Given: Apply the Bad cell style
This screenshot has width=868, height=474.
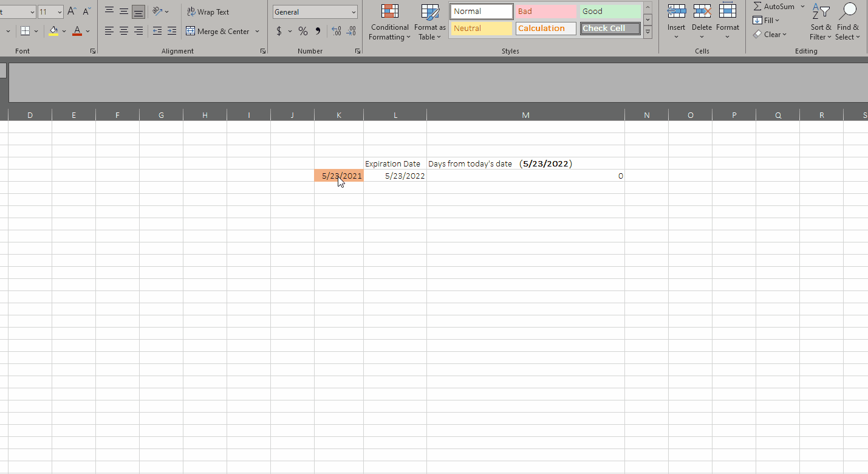Looking at the screenshot, I should (546, 12).
